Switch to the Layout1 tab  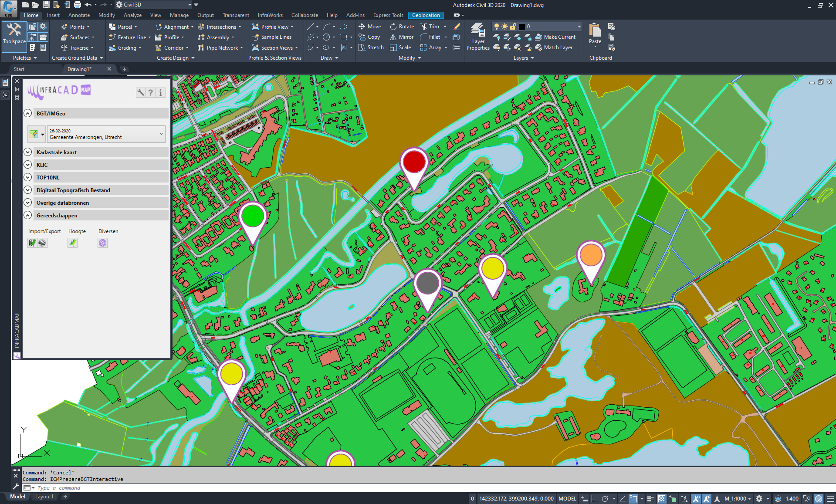pos(44,497)
